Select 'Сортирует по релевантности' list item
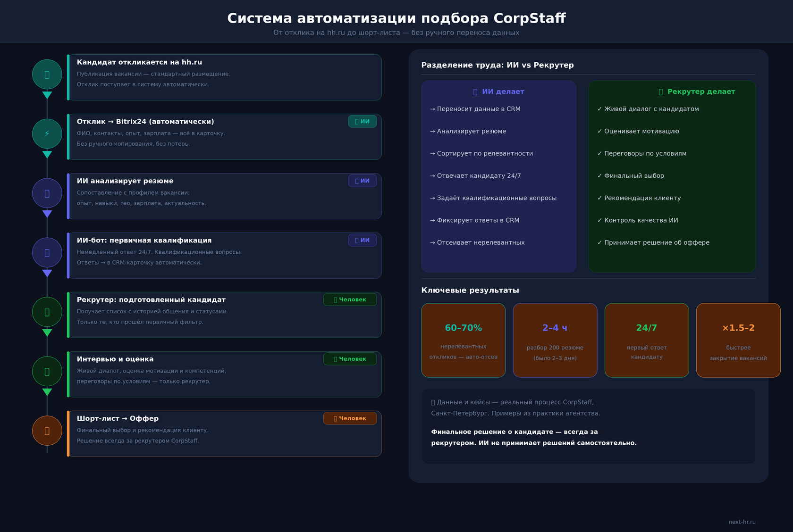The width and height of the screenshot is (793, 532). 481,153
